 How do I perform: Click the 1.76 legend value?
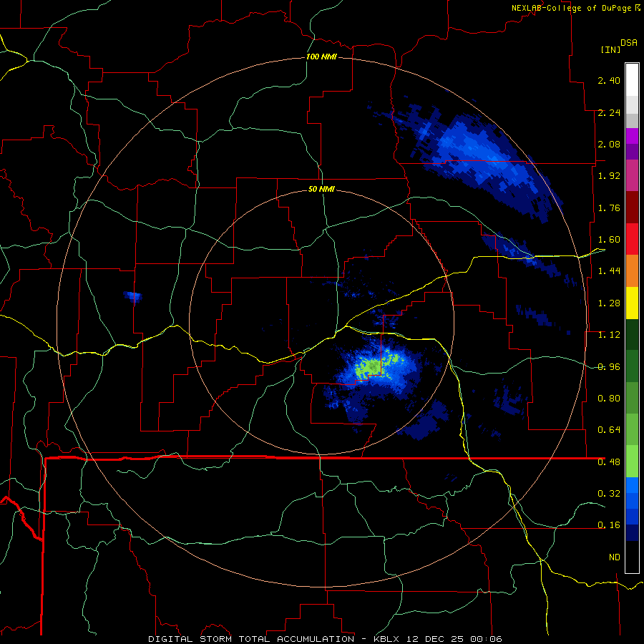(x=609, y=208)
